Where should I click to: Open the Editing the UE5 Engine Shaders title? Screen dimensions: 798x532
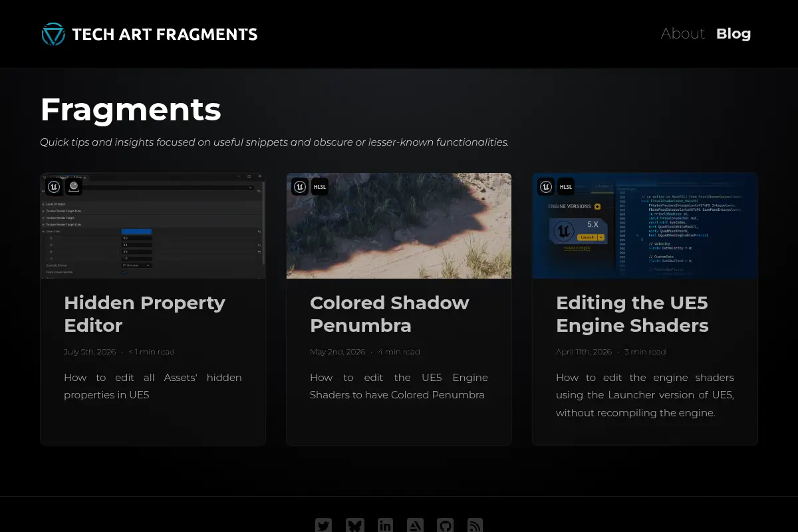(x=632, y=314)
